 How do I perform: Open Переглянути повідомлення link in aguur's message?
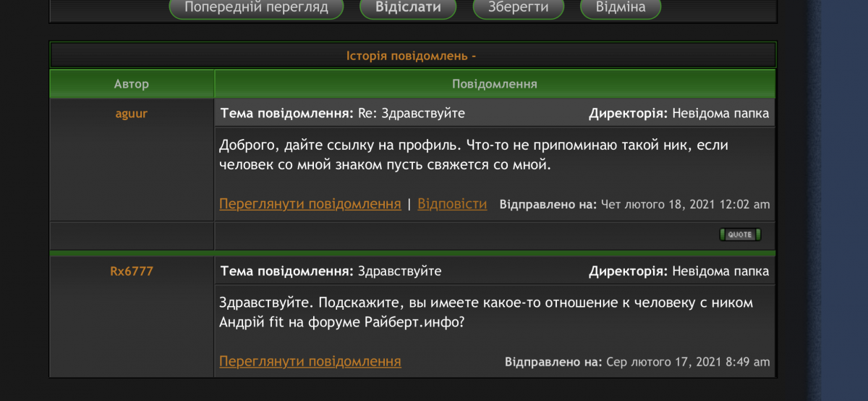click(310, 204)
